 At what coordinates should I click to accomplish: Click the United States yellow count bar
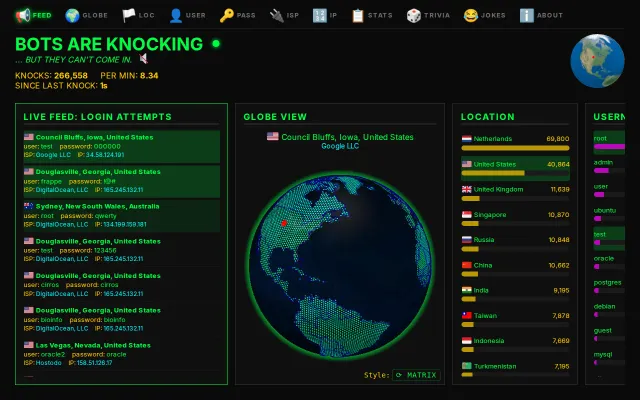click(493, 173)
